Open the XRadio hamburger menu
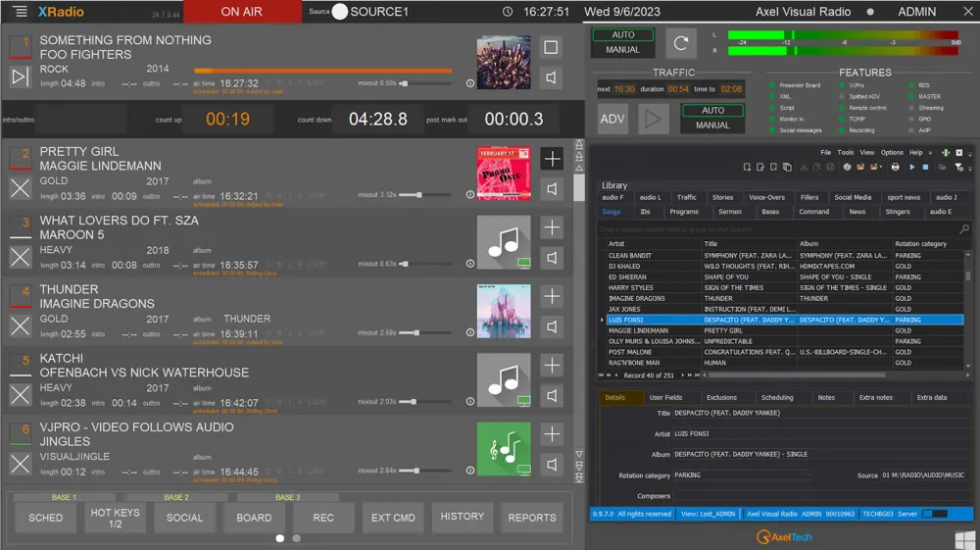Image resolution: width=980 pixels, height=550 pixels. [x=18, y=12]
